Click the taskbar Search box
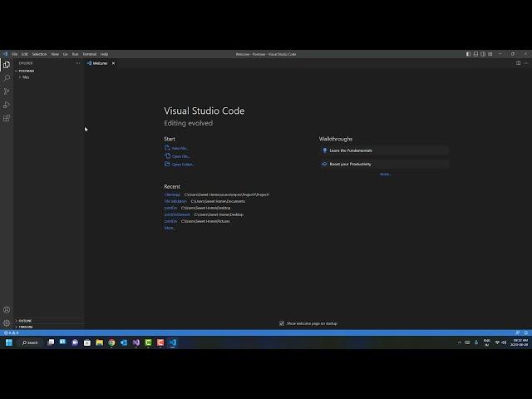The image size is (532, 399). click(x=30, y=342)
